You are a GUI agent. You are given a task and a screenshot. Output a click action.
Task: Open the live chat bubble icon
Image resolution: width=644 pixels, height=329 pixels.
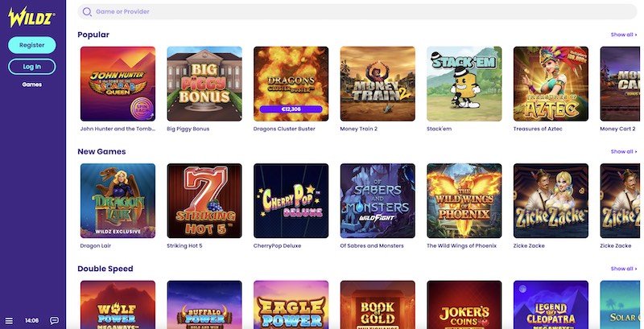[x=54, y=320]
